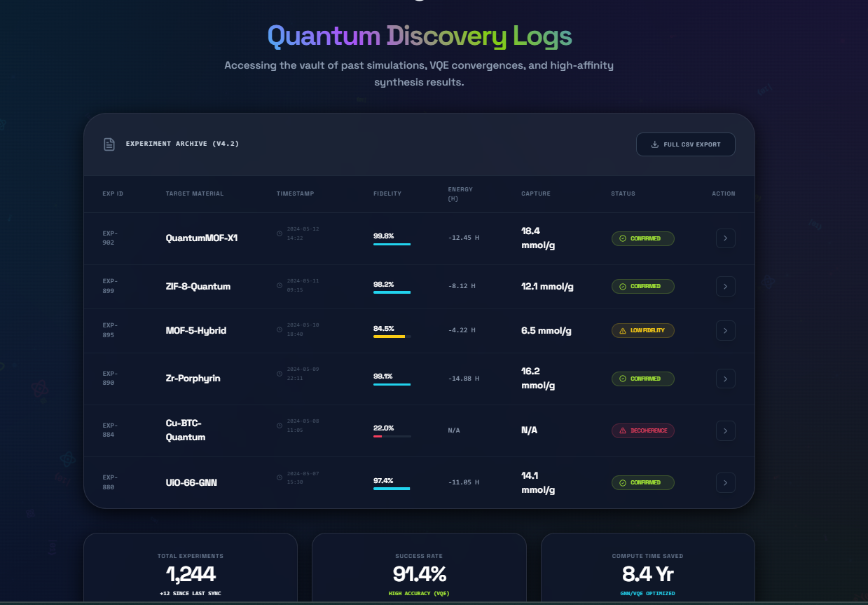Click the Quantum Discovery Logs heading
This screenshot has height=605, width=868.
click(x=420, y=36)
